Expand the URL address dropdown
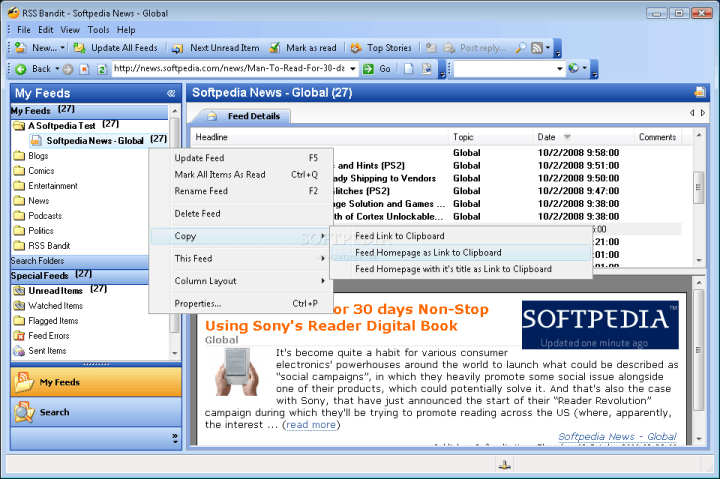 pos(353,69)
